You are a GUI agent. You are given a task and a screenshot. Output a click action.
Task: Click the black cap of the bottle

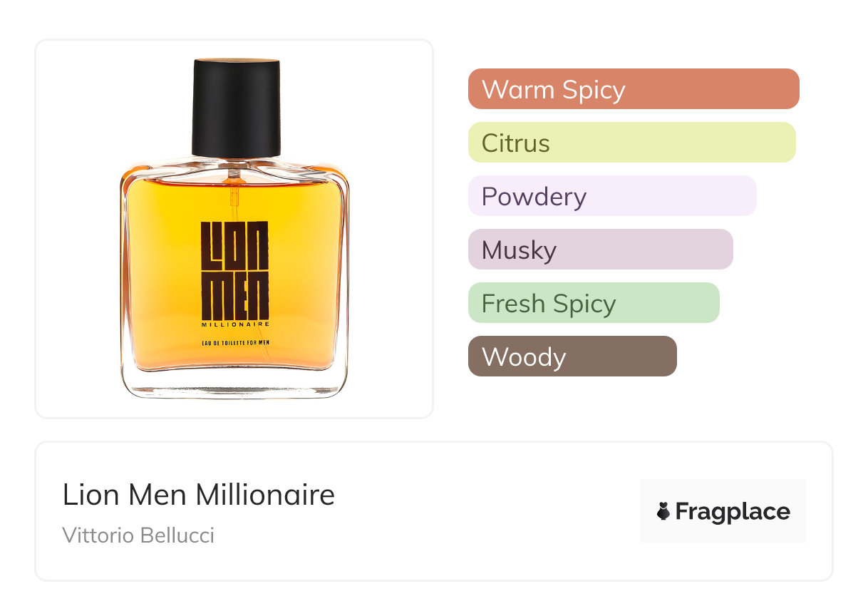click(237, 108)
